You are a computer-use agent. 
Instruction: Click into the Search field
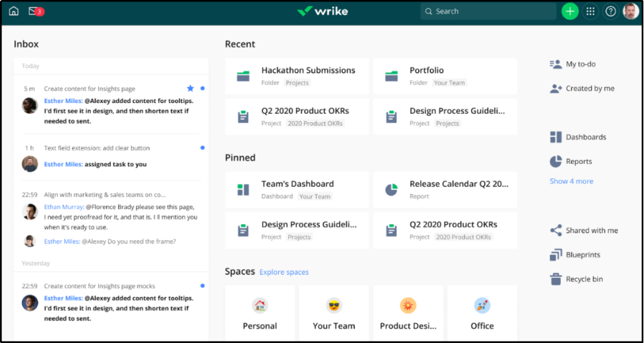[488, 12]
